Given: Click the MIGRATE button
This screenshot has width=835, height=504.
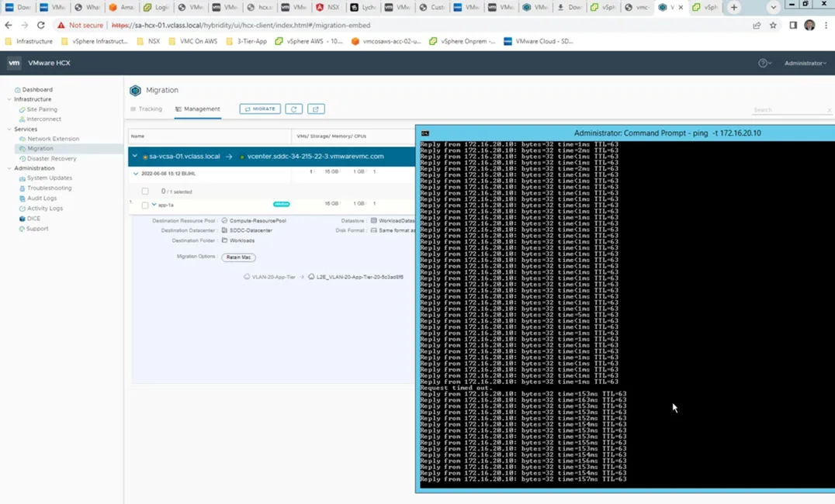Looking at the screenshot, I should click(x=260, y=109).
